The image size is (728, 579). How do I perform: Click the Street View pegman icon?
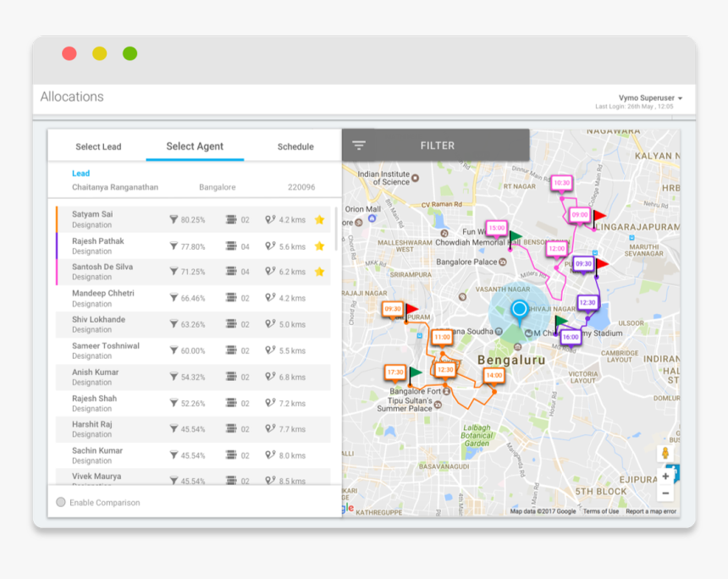coord(665,454)
